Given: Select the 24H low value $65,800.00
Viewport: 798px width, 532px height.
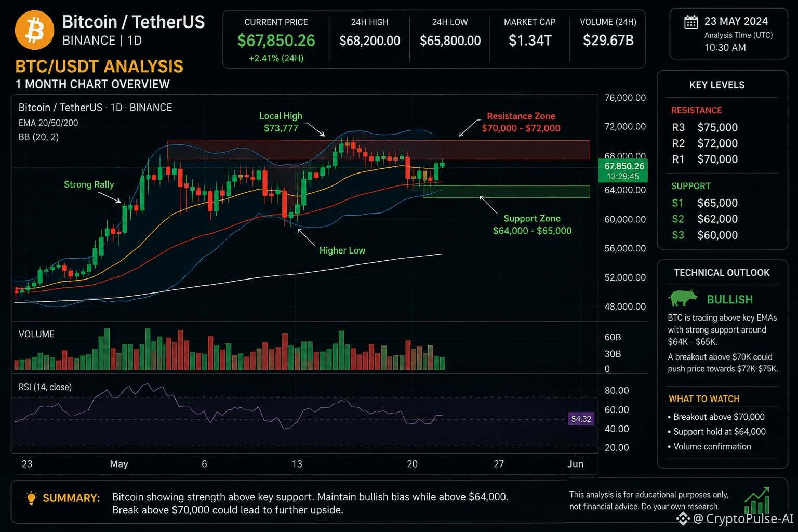Looking at the screenshot, I should (x=450, y=41).
